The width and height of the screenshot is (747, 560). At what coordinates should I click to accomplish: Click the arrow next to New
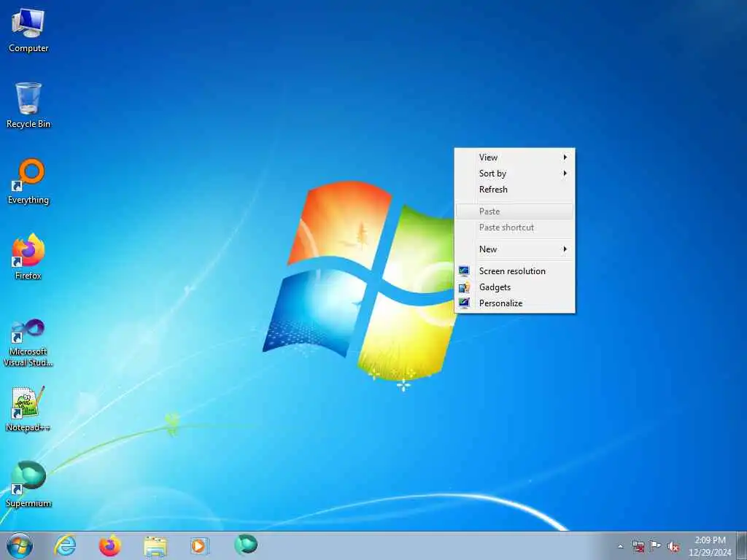coord(565,249)
